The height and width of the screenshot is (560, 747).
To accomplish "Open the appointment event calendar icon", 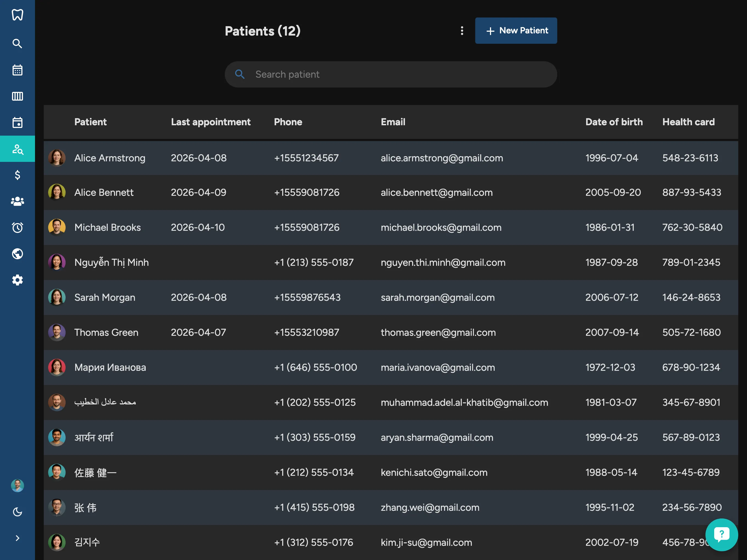I will tap(17, 122).
